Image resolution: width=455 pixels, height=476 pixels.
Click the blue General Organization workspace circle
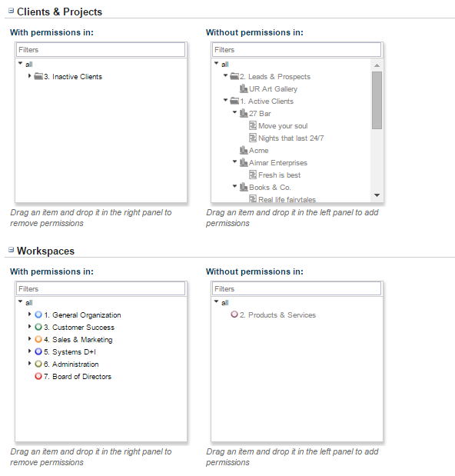(38, 315)
